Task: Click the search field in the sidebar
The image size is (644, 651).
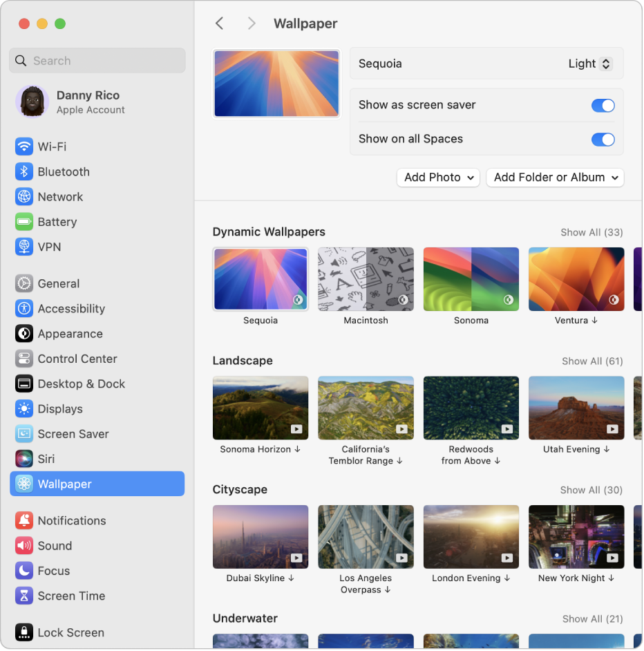Action: pyautogui.click(x=97, y=60)
